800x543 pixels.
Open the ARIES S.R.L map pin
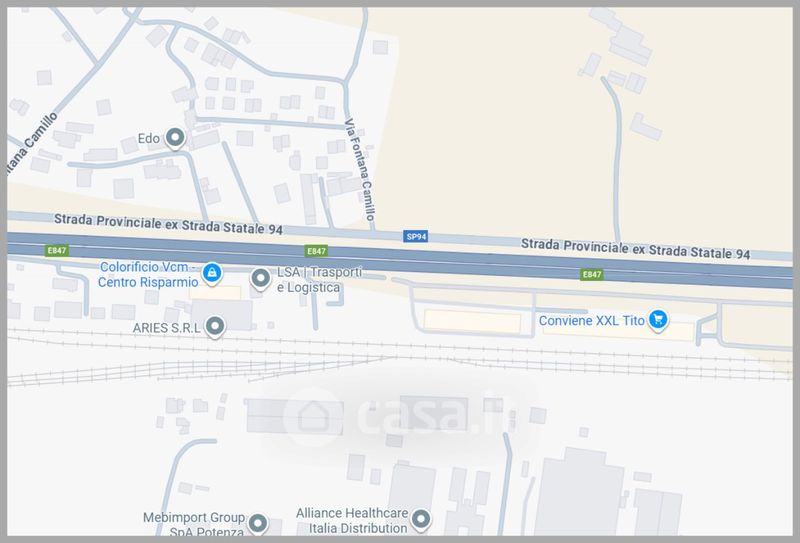(214, 326)
